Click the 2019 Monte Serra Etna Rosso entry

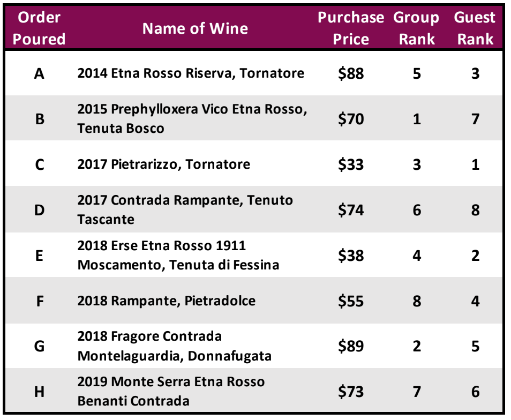[171, 391]
